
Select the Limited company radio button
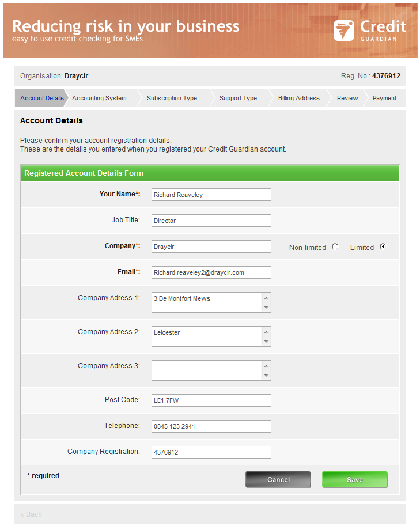383,247
